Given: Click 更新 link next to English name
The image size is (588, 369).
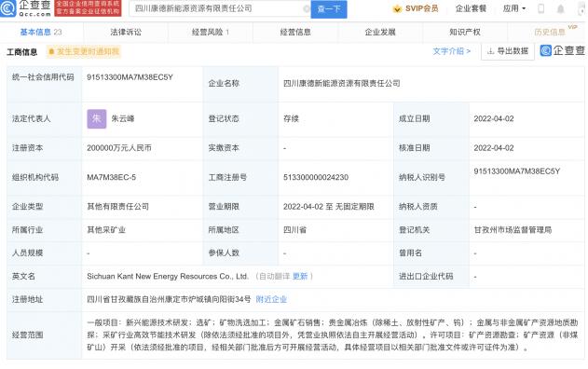Looking at the screenshot, I should 300,277.
